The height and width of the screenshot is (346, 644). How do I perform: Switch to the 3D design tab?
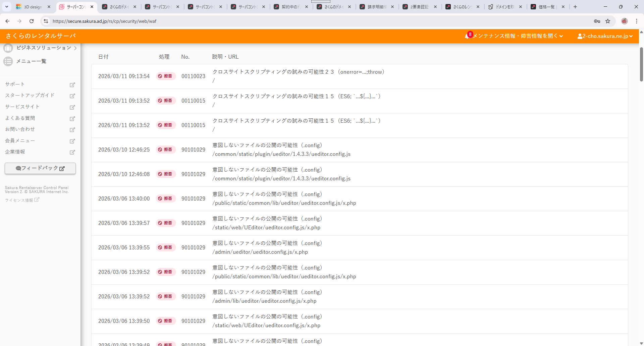[x=33, y=7]
